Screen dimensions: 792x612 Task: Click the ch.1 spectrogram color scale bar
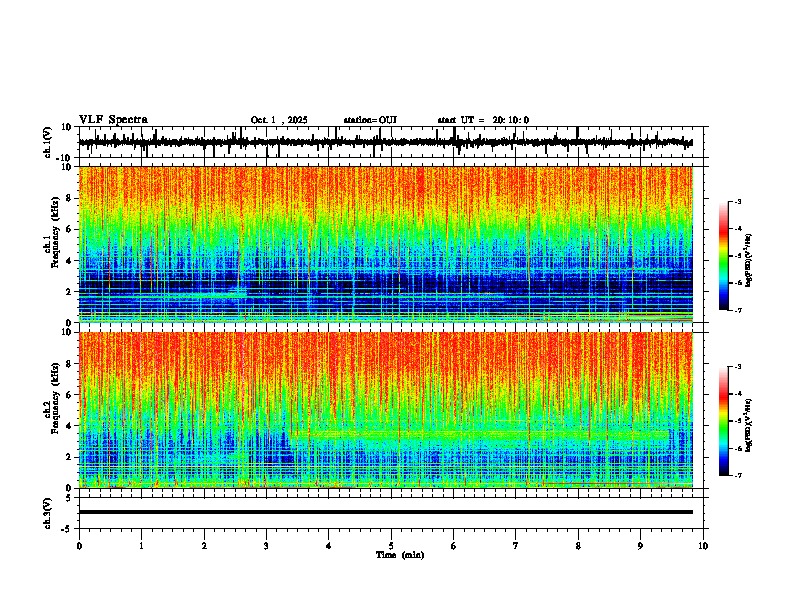pos(723,256)
